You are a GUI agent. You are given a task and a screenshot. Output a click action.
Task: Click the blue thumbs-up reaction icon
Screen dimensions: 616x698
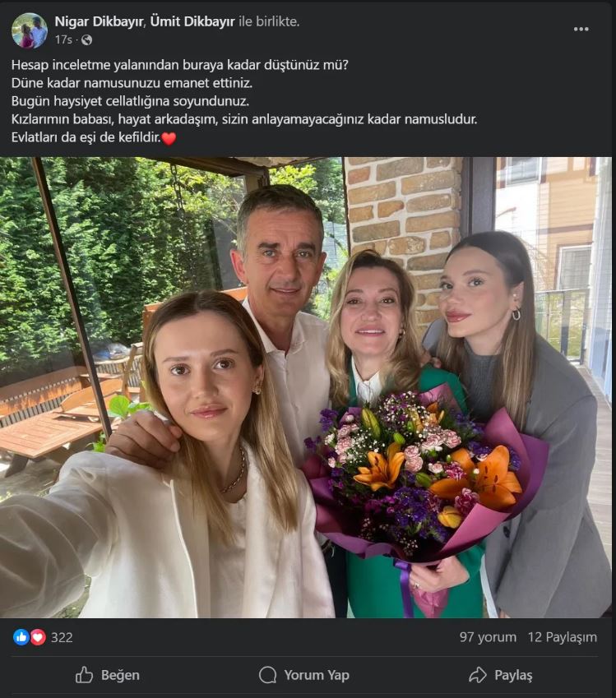21,637
